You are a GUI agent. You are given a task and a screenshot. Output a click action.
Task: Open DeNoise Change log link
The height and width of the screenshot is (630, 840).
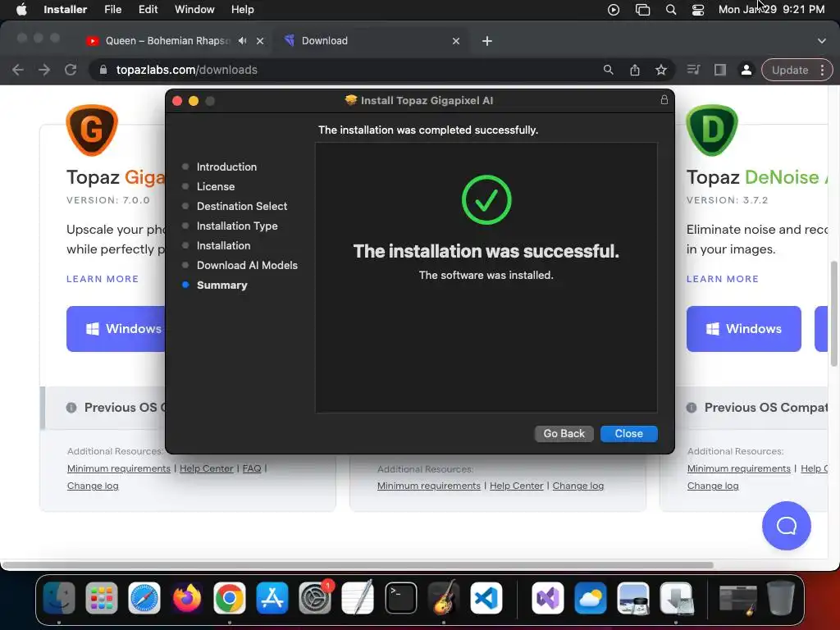(x=713, y=486)
